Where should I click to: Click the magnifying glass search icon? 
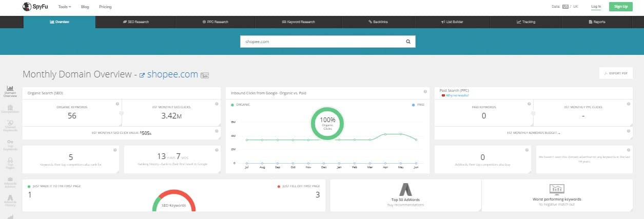(x=408, y=42)
